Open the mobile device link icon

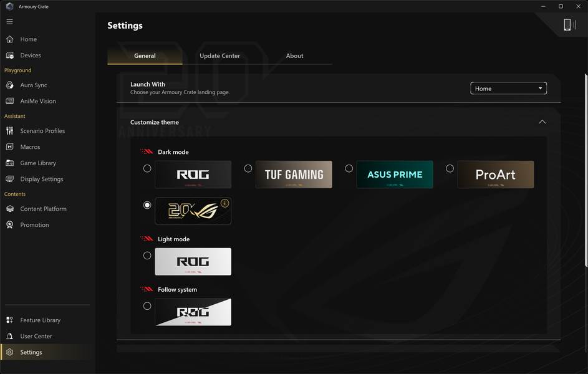tap(569, 25)
